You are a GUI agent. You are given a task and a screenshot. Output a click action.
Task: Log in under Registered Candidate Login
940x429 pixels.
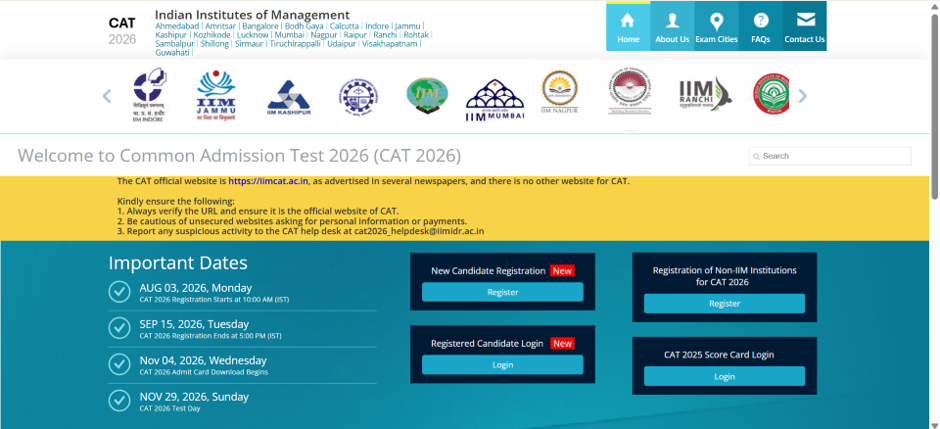click(x=502, y=365)
